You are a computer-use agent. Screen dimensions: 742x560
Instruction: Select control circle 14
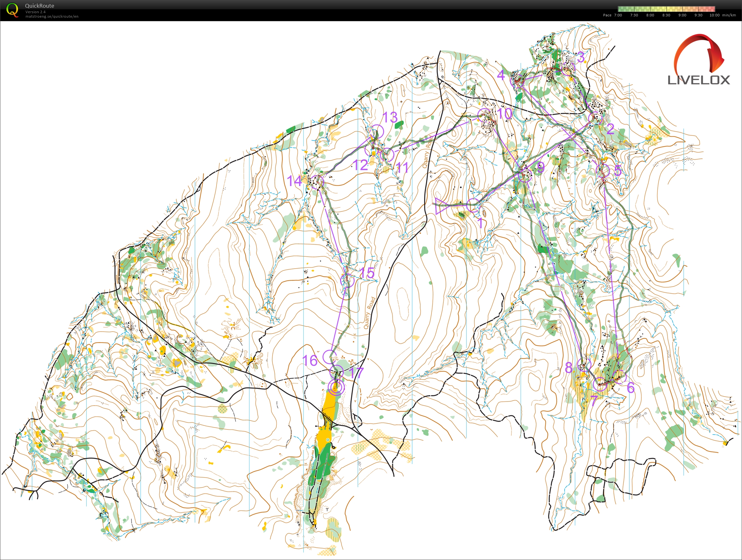(317, 182)
